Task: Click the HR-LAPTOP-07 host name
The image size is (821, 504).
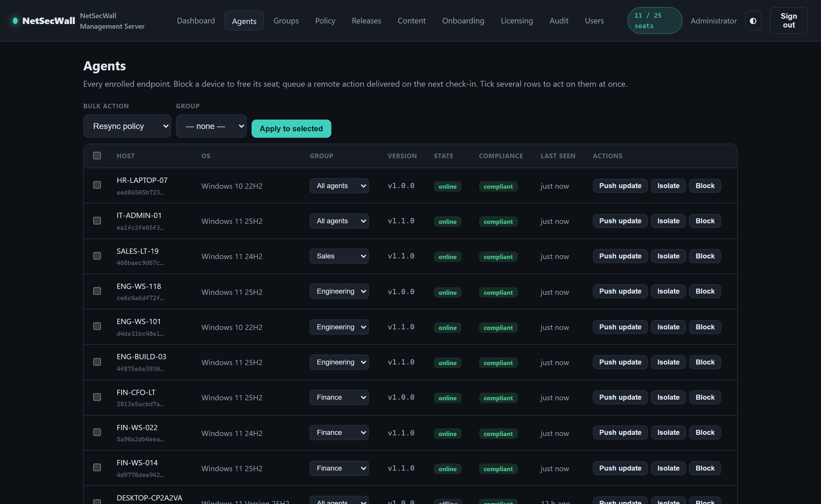Action: point(142,180)
